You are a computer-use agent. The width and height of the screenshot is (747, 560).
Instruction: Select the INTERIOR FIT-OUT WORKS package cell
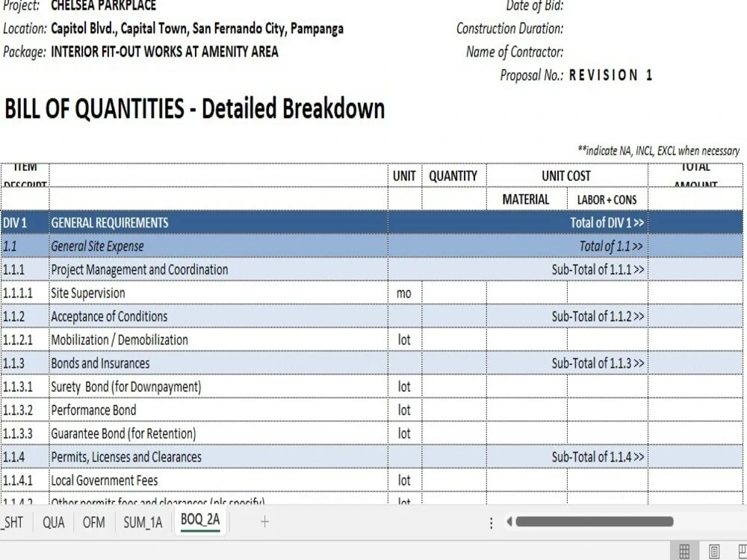click(x=164, y=52)
